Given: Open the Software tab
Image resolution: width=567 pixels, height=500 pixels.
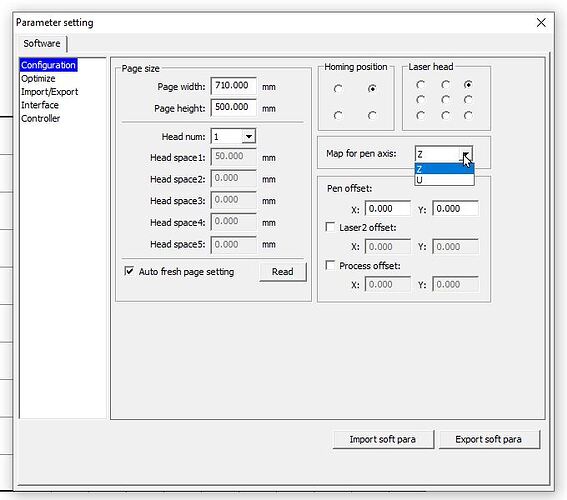Looking at the screenshot, I should 42,44.
